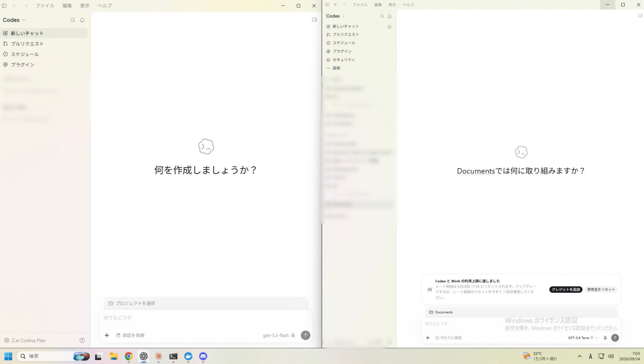Open search in left Codex window sidebar
644x364 pixels.
(x=73, y=20)
